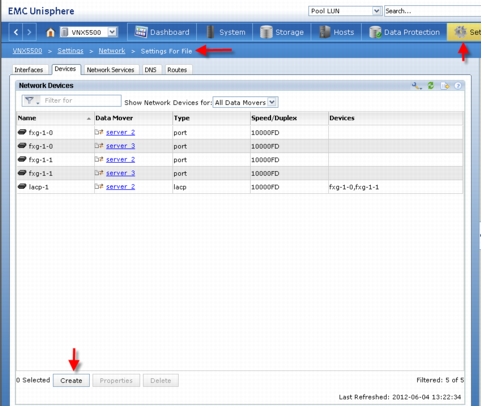Click the filter funnel icon

point(30,100)
